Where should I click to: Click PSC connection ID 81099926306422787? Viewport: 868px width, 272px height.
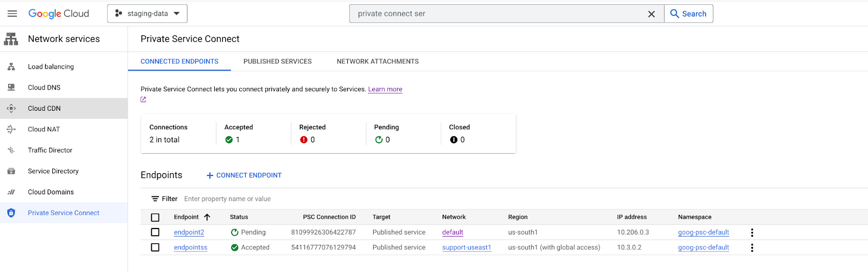tap(323, 232)
